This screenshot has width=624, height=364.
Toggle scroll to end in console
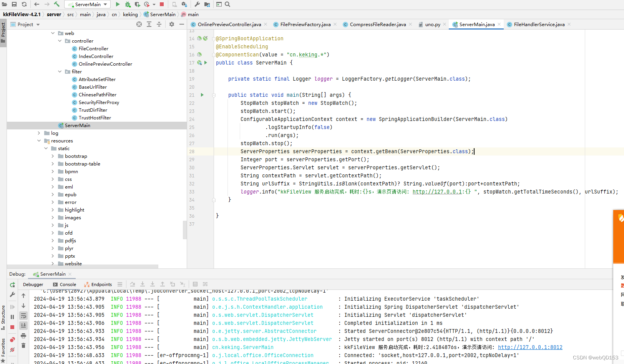coord(23,326)
